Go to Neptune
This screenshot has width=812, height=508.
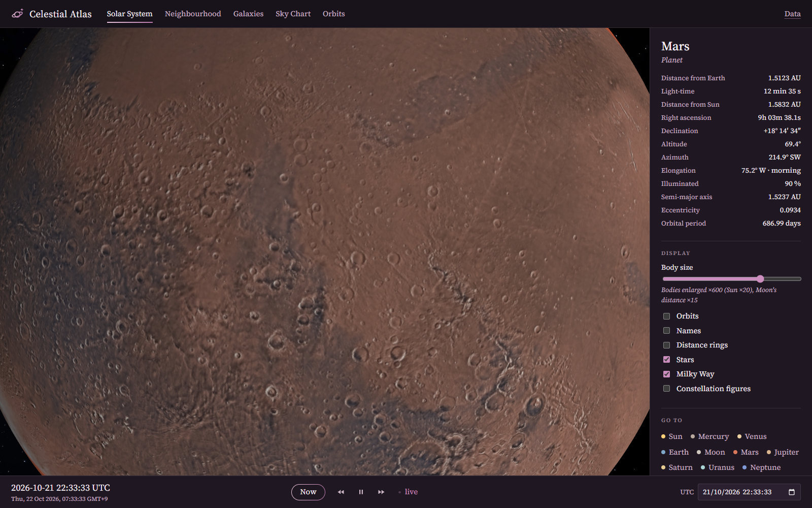(x=761, y=467)
